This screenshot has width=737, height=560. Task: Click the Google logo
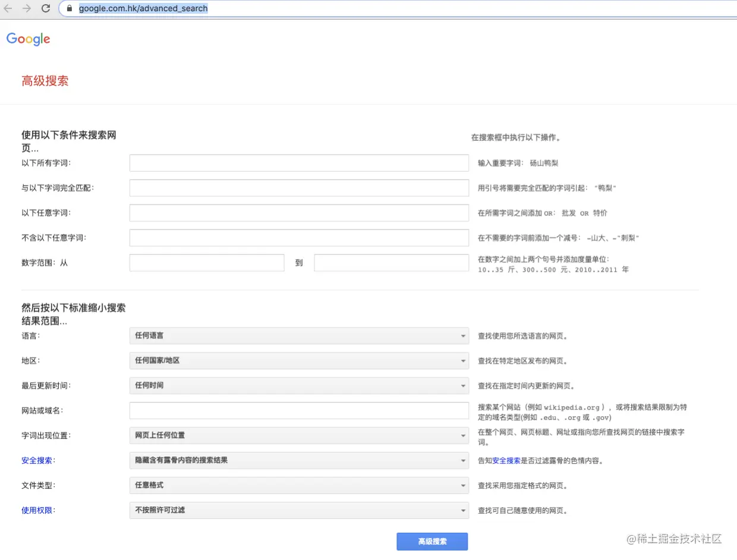[29, 39]
